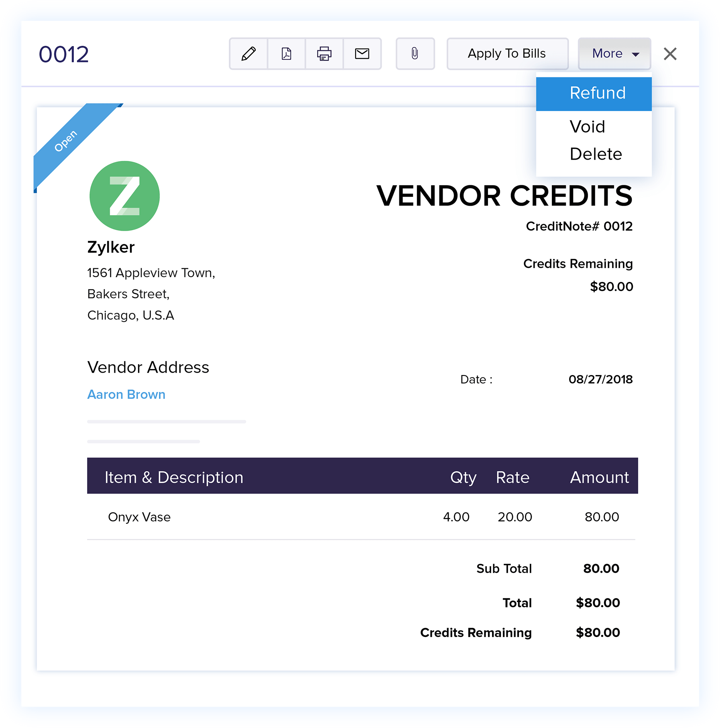This screenshot has width=720, height=728.
Task: Close the vendor credit panel with the X
Action: [x=670, y=54]
